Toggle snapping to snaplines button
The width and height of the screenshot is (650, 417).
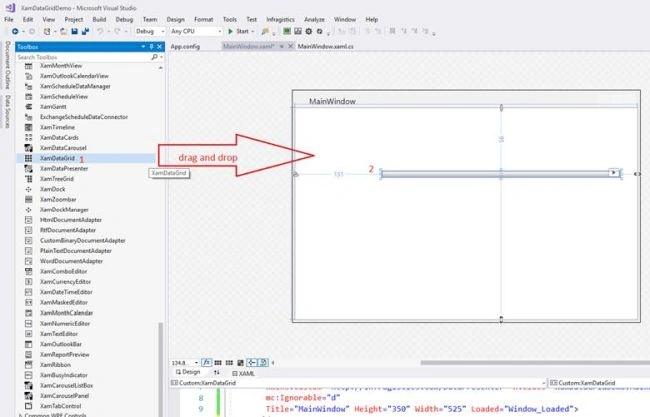tap(252, 363)
